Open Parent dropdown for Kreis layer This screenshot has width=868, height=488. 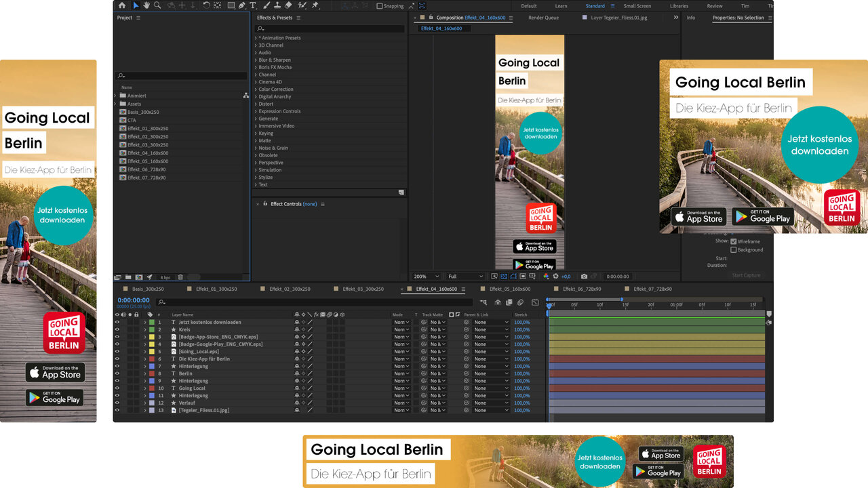(x=491, y=329)
